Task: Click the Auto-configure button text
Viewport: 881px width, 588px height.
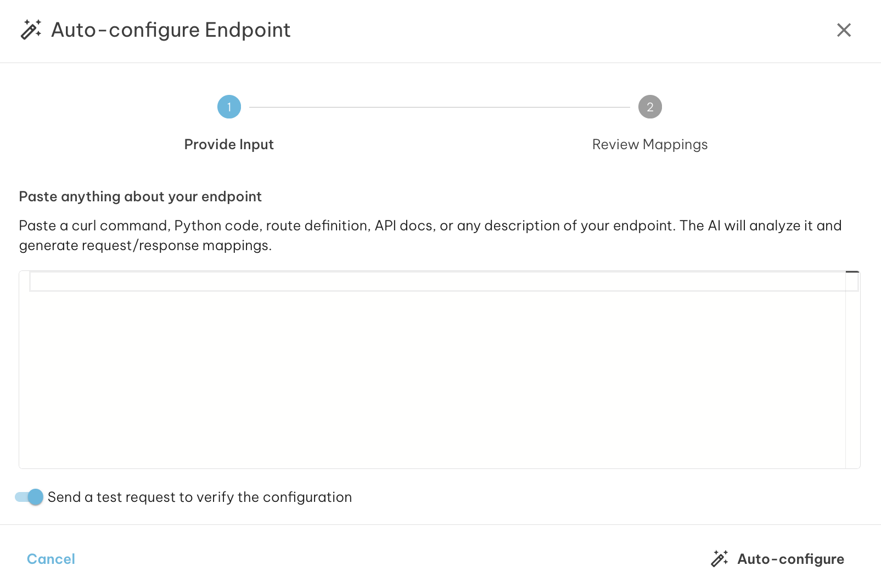Action: click(x=790, y=559)
